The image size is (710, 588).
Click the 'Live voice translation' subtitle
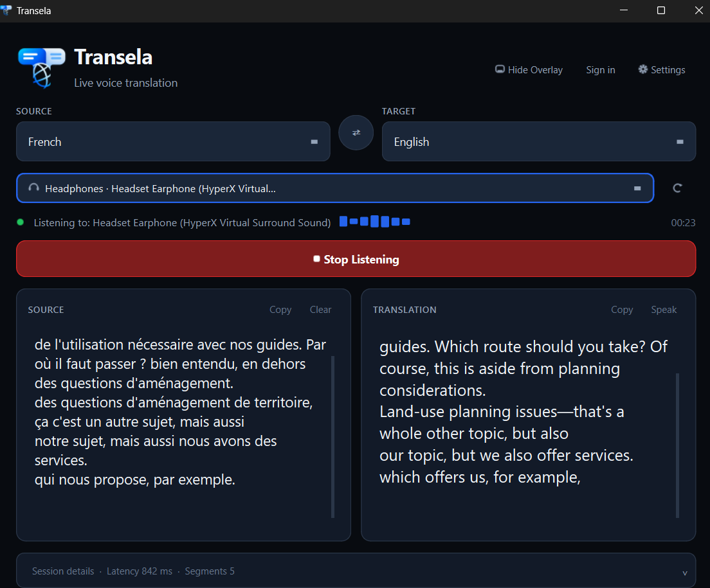click(x=126, y=83)
